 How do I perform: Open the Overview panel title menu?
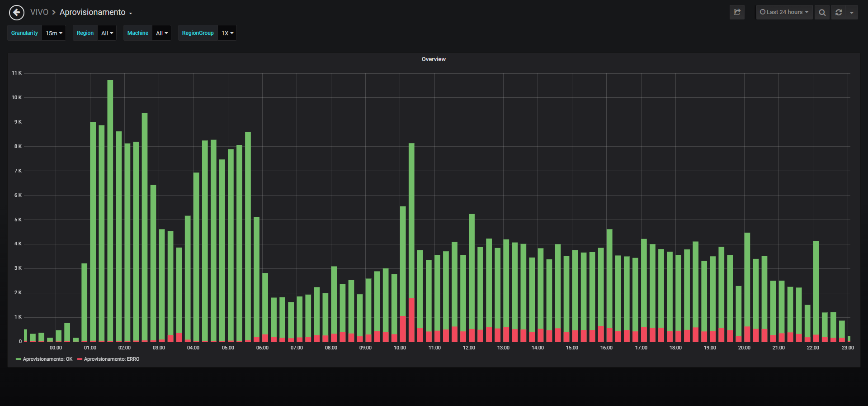(x=434, y=59)
